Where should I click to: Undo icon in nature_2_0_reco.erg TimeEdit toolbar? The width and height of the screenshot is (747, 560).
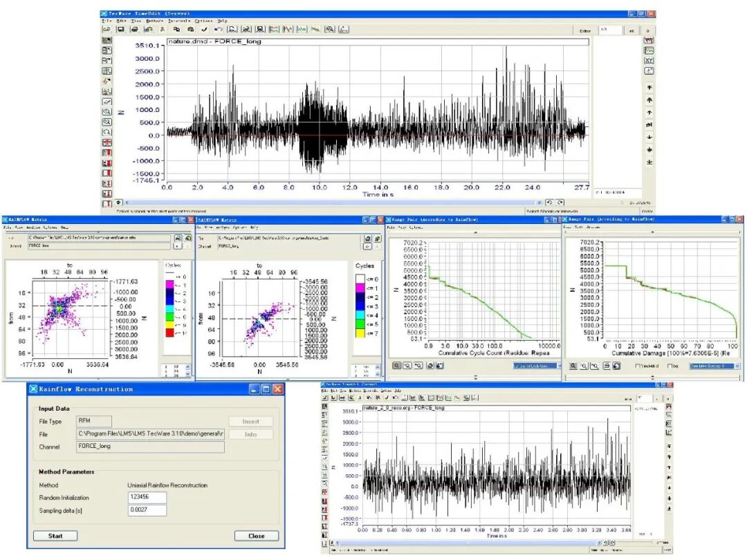point(396,398)
